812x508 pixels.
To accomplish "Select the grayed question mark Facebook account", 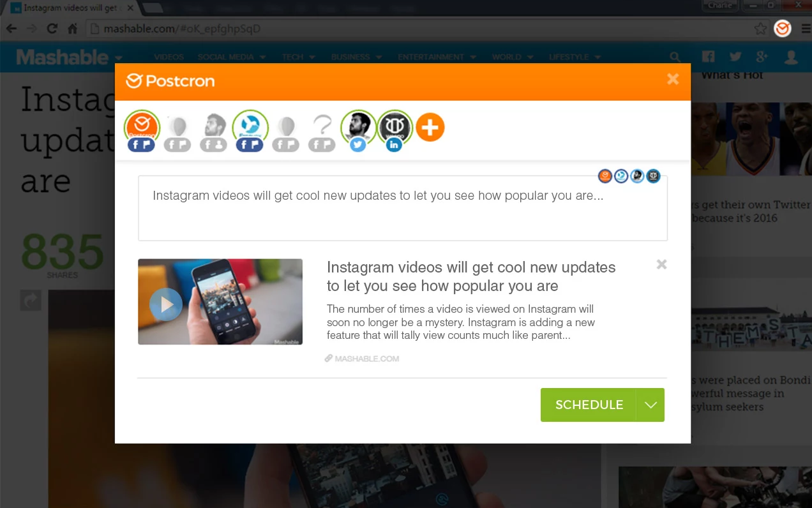I will pyautogui.click(x=322, y=132).
